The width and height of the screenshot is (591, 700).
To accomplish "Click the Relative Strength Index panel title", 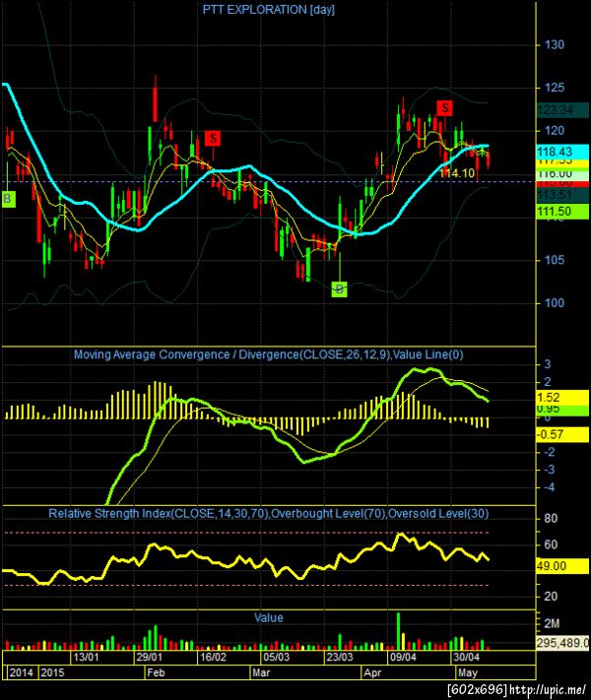I will (269, 513).
